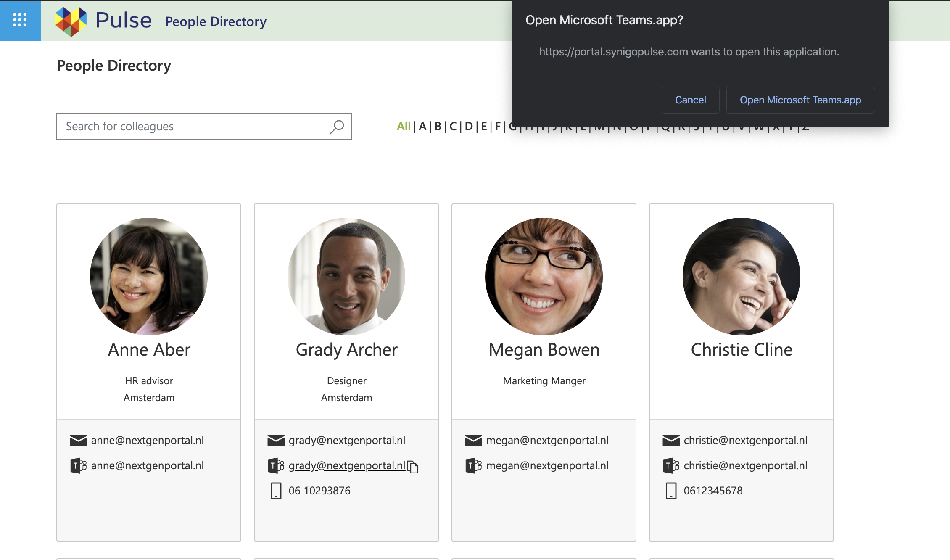Viewport: 950px width, 560px height.
Task: Click Christie Cline's mobile phone icon
Action: (671, 491)
